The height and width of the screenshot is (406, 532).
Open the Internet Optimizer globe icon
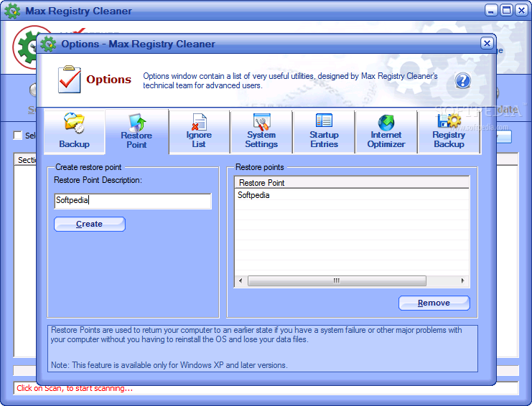tap(386, 122)
